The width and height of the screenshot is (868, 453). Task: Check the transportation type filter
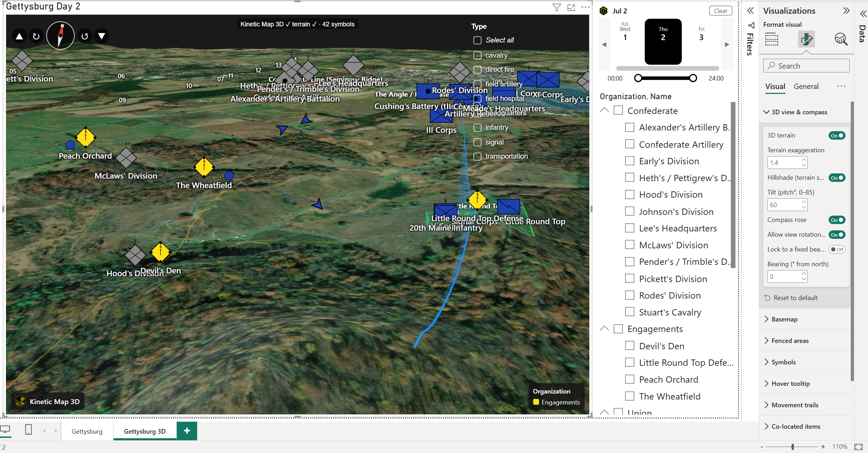(x=477, y=156)
